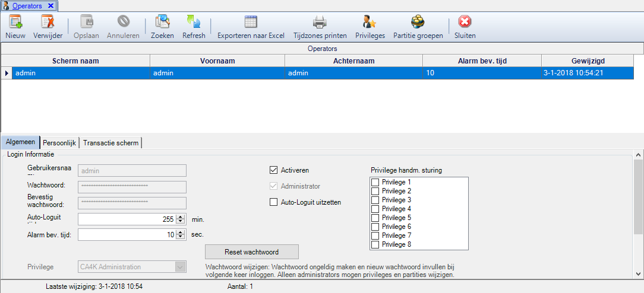Sort by Alarm bev. tijd column header

pyautogui.click(x=482, y=60)
